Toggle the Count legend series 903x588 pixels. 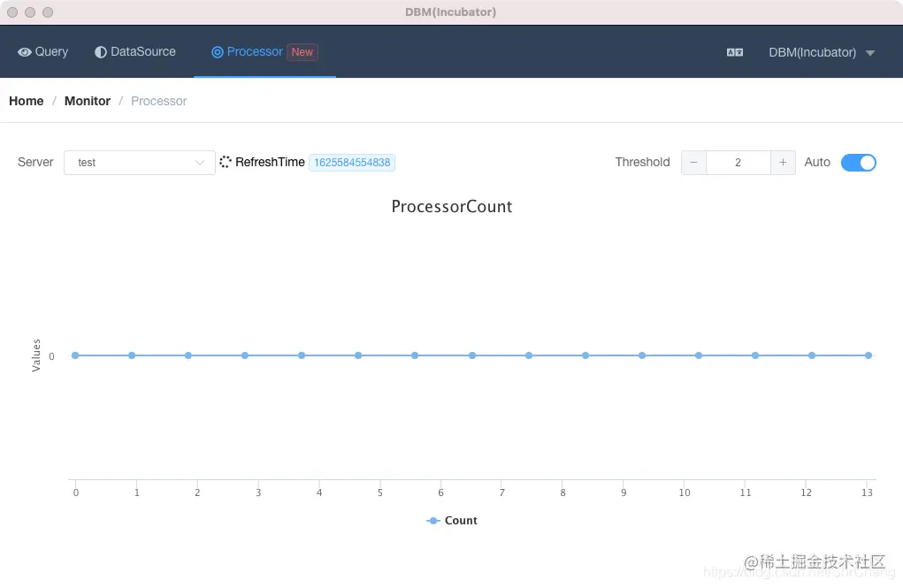click(x=451, y=521)
